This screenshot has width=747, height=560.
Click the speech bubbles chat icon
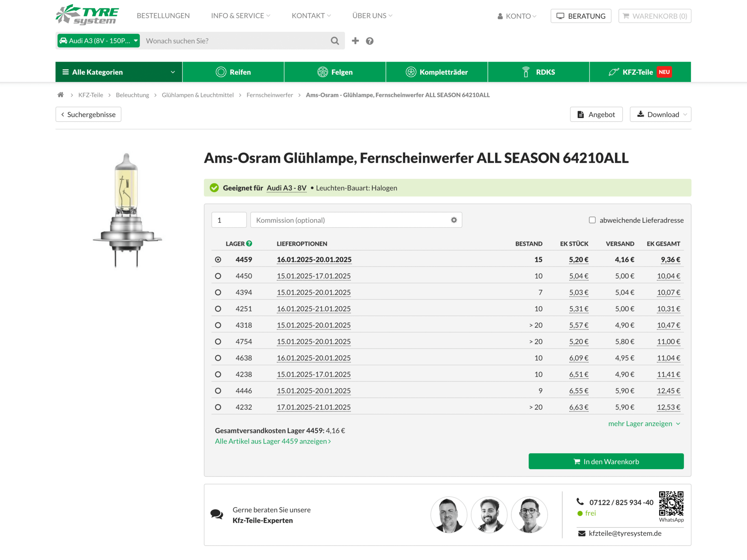(x=217, y=514)
